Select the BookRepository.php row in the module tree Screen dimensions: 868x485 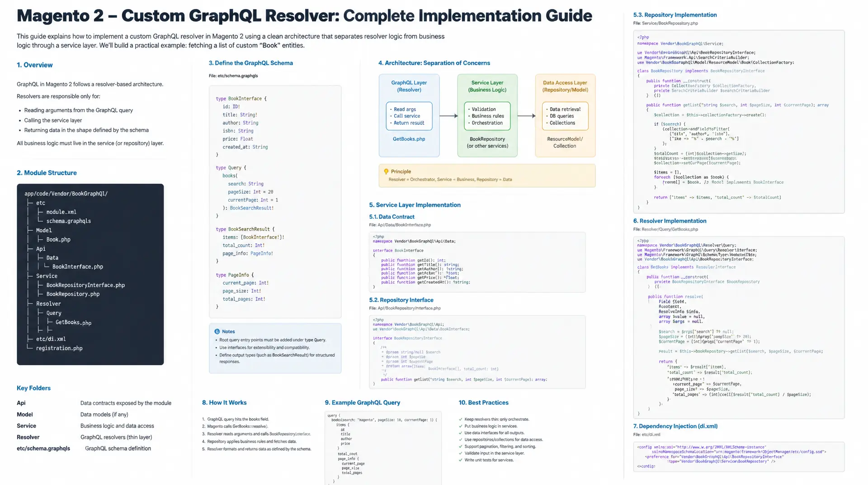(x=73, y=294)
